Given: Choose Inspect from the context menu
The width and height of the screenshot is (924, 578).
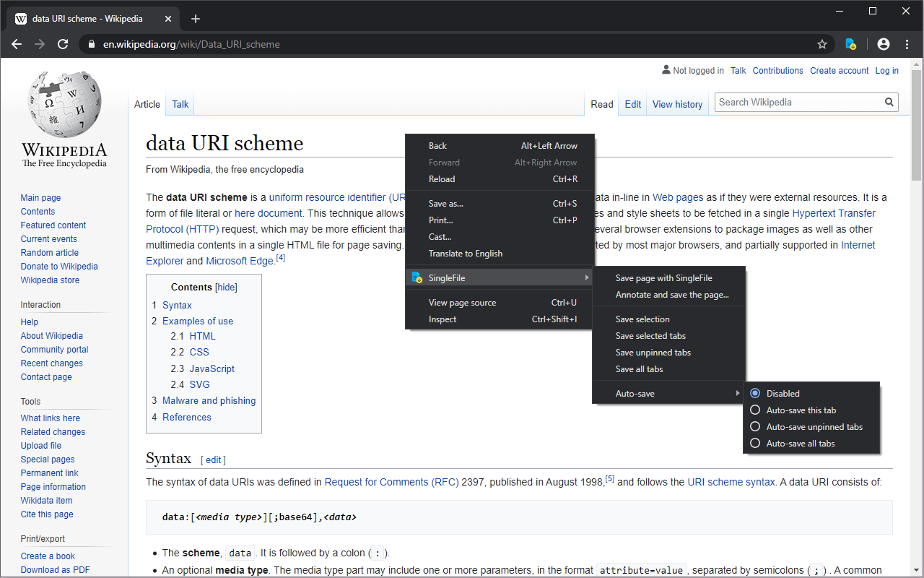Looking at the screenshot, I should (442, 319).
